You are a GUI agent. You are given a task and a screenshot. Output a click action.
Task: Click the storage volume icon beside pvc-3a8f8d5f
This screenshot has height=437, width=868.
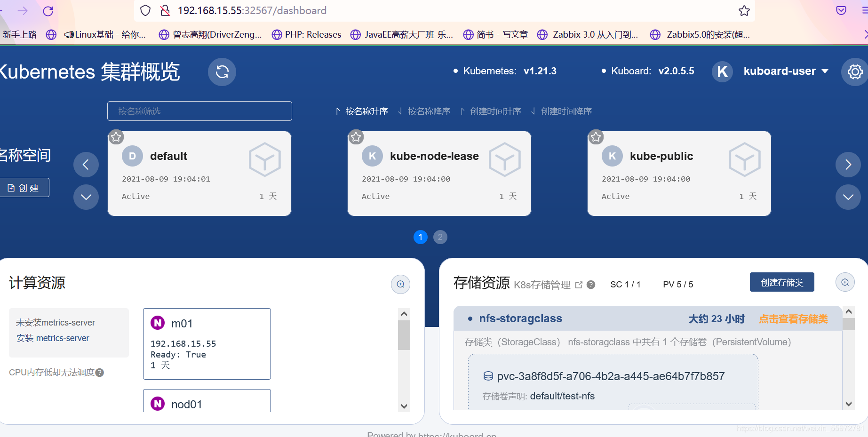tap(488, 376)
